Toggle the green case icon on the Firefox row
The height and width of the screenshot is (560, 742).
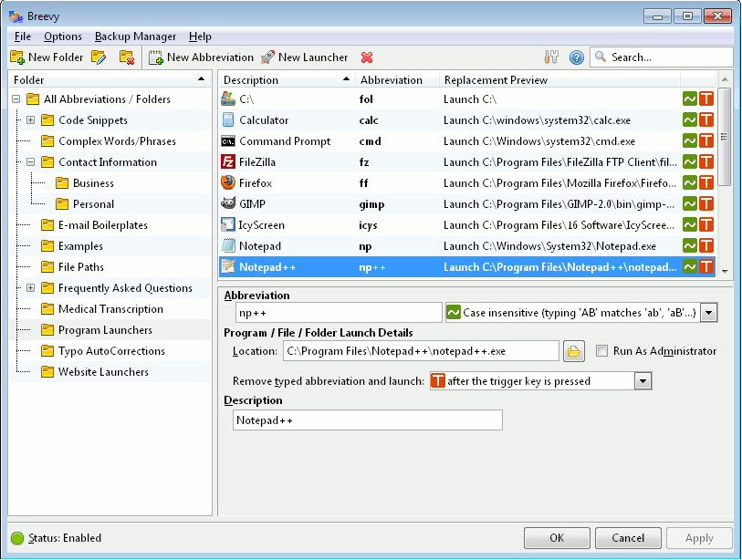pos(690,182)
